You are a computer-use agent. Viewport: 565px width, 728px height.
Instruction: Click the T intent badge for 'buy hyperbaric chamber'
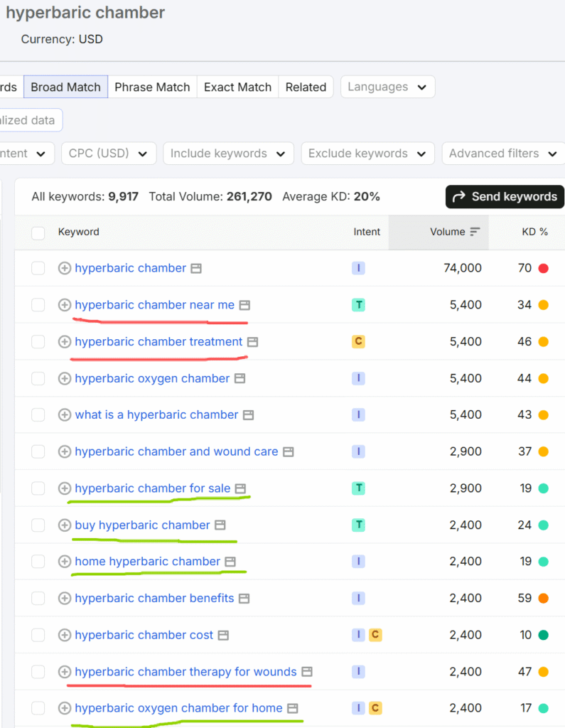358,525
